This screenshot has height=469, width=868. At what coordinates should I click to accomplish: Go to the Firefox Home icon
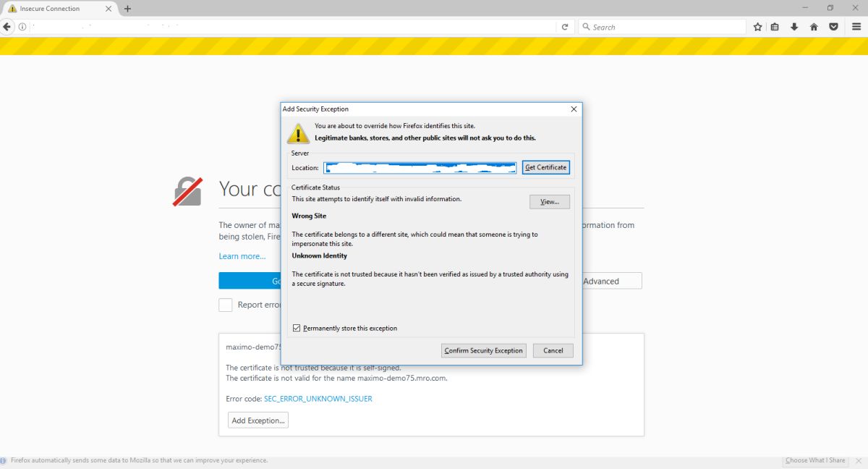coord(814,27)
